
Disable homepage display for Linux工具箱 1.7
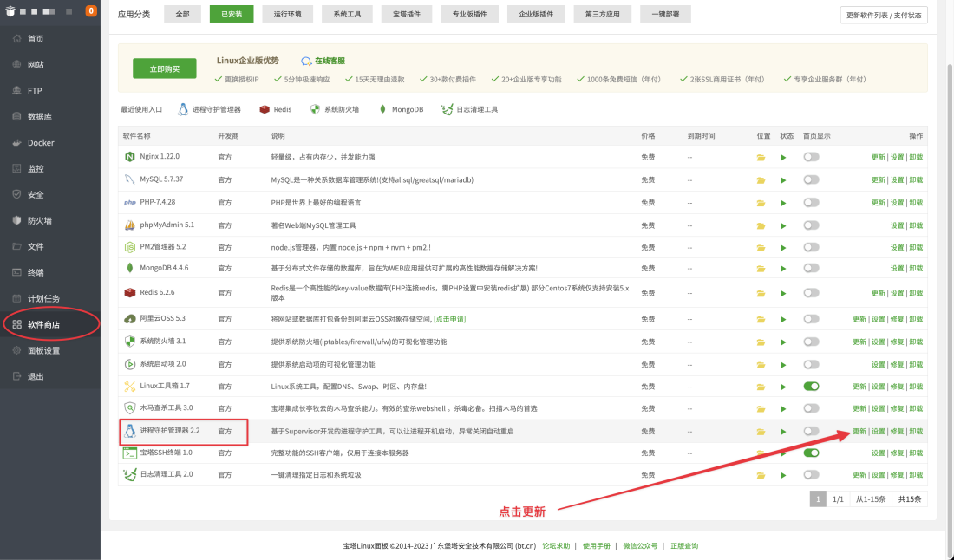click(x=811, y=386)
